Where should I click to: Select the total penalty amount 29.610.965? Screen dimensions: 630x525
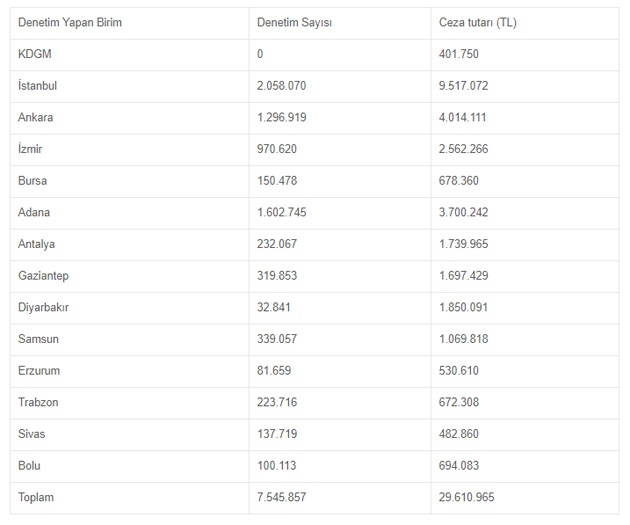(x=466, y=497)
